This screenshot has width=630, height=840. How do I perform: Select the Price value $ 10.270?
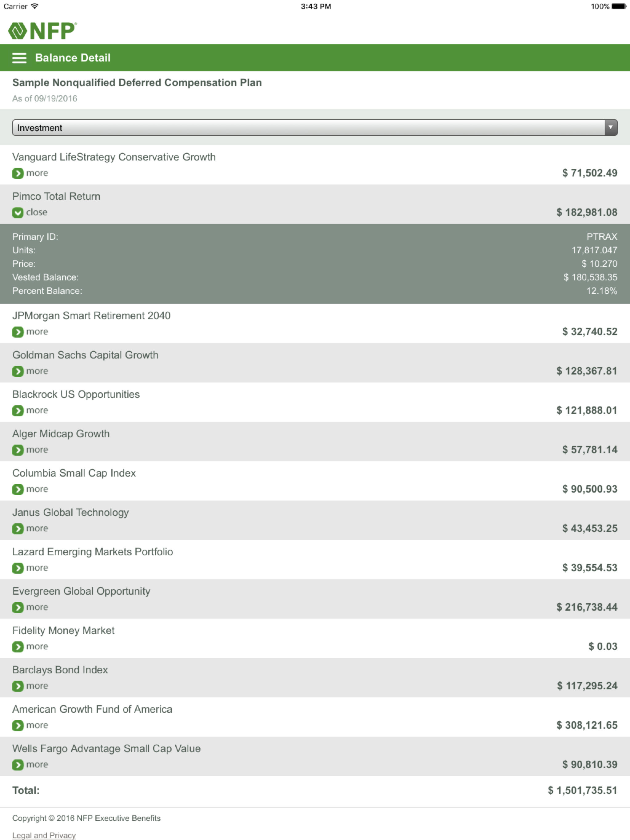599,263
